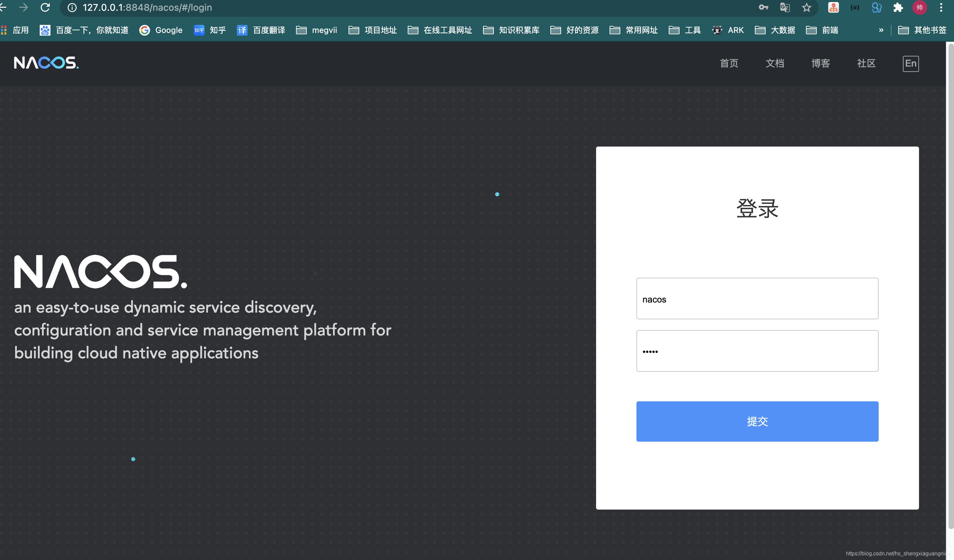This screenshot has width=954, height=560.
Task: Open the blue chat bubble extension icon
Action: click(877, 7)
